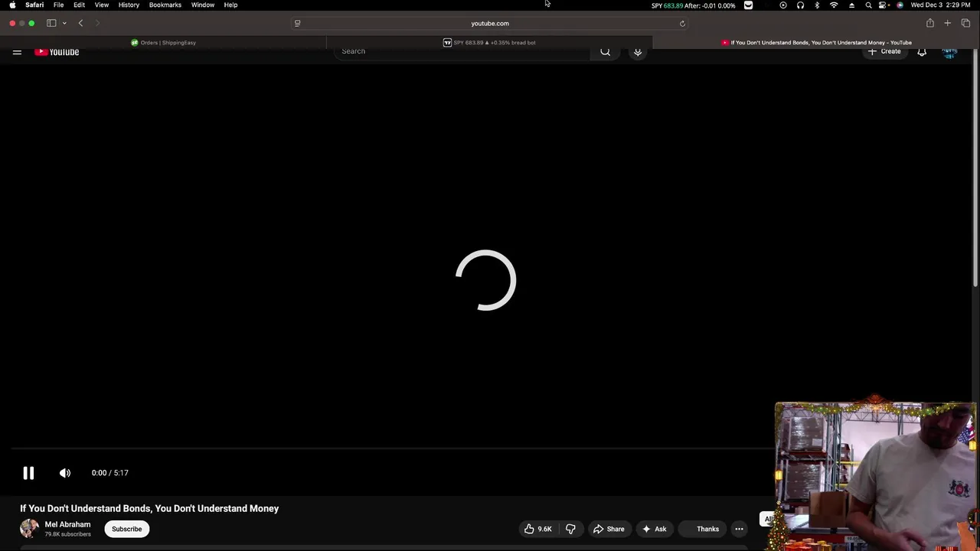Focus the YouTube search field
This screenshot has height=551, width=980.
point(463,51)
